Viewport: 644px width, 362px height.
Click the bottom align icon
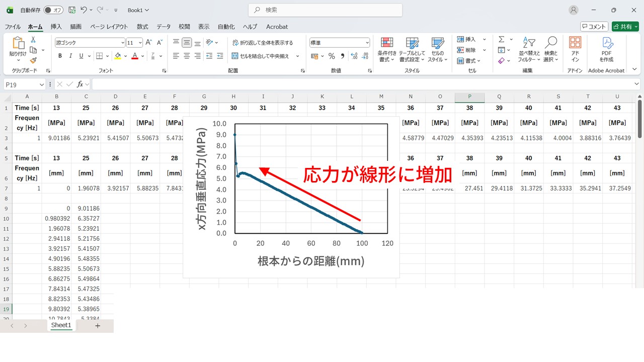pos(198,43)
